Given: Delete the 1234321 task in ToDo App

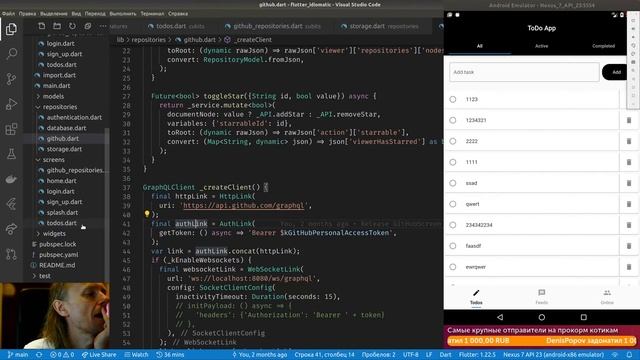Looking at the screenshot, I should (x=629, y=120).
